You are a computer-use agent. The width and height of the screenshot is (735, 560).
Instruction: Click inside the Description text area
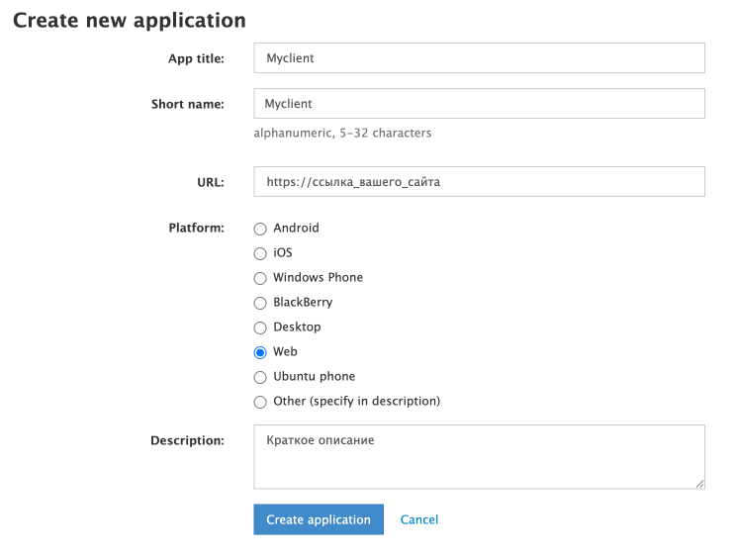coord(479,456)
